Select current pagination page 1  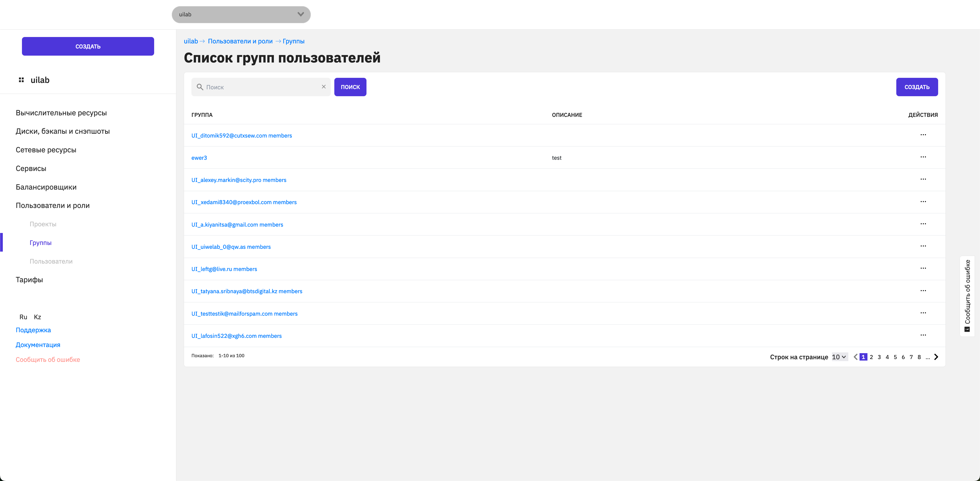863,357
